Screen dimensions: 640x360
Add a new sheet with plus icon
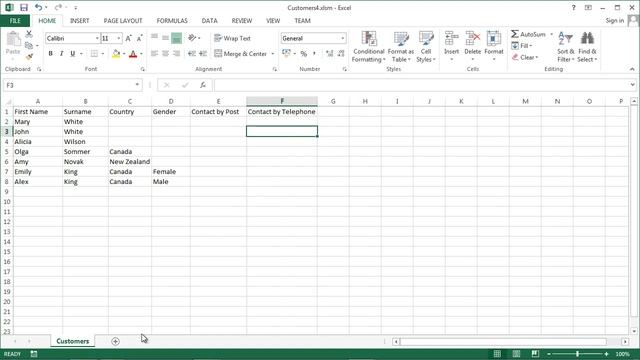(x=116, y=341)
